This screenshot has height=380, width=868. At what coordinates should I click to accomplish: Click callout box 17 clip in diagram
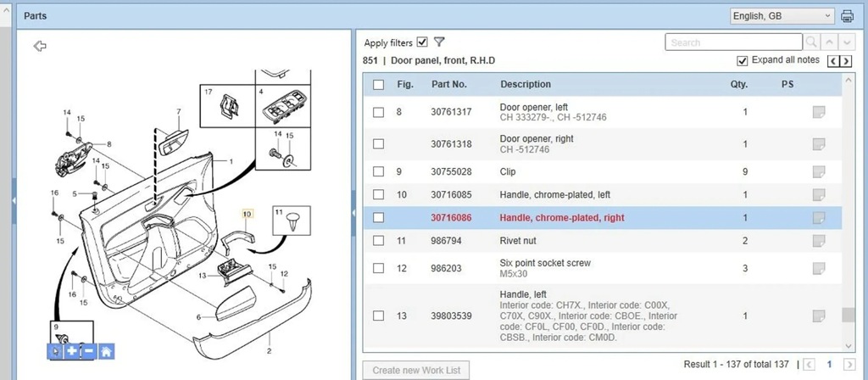click(x=227, y=105)
